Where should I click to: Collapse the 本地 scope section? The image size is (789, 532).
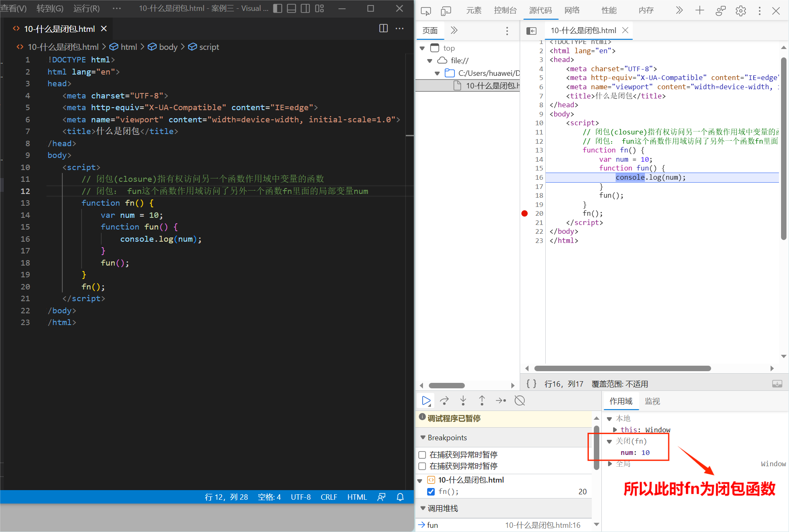pos(609,418)
